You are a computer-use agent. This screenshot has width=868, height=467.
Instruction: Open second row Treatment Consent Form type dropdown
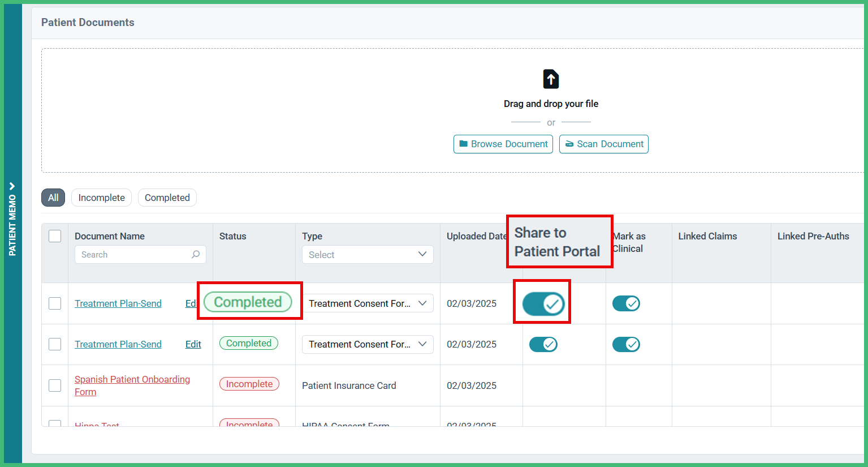click(x=367, y=344)
